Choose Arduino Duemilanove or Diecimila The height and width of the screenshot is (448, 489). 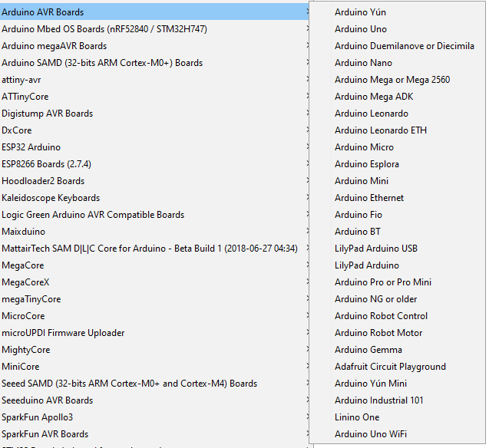[398, 46]
